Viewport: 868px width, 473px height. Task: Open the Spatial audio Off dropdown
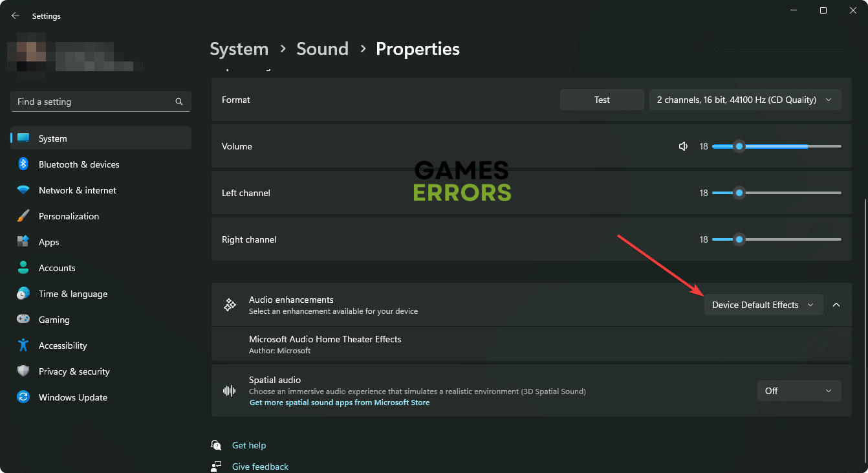(799, 391)
